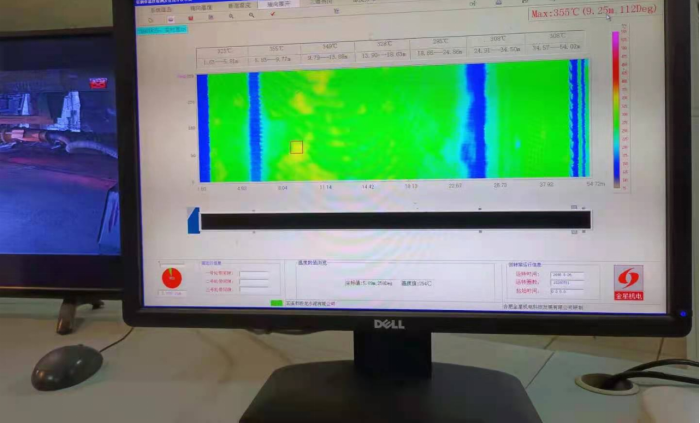This screenshot has width=700, height=423.
Task: Click the red checkmark icon in the toolbar
Action: click(x=272, y=16)
